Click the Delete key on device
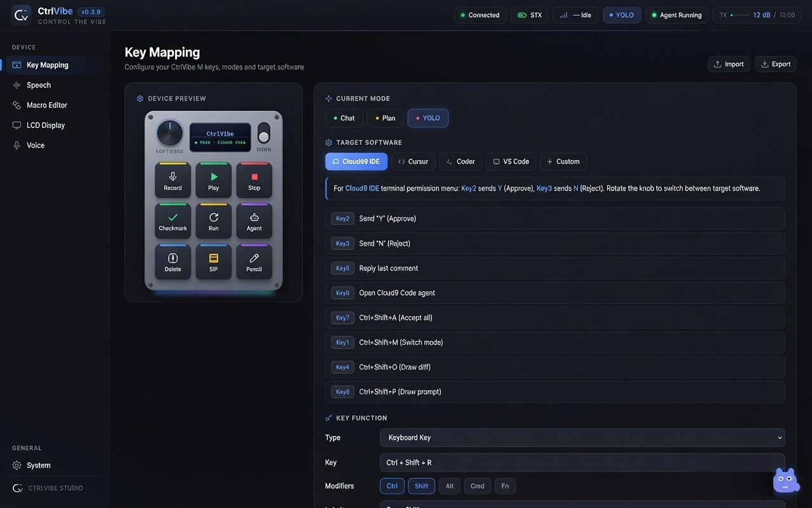The image size is (812, 508). coord(173,262)
